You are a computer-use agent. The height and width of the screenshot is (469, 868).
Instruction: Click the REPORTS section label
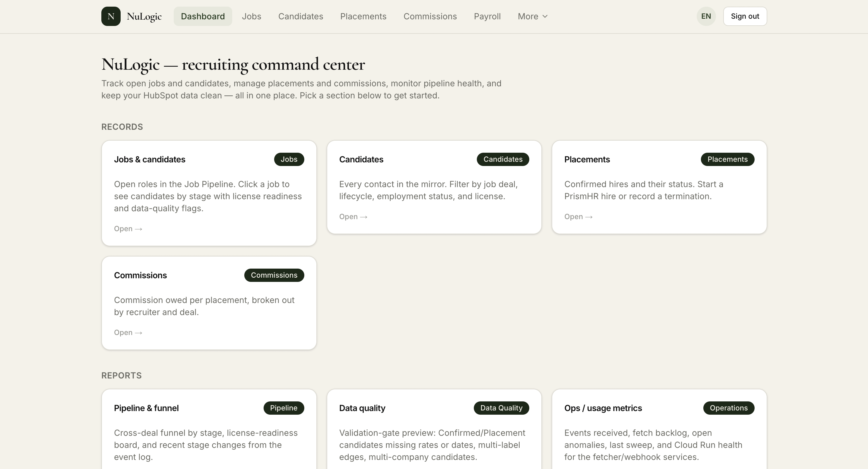coord(121,376)
